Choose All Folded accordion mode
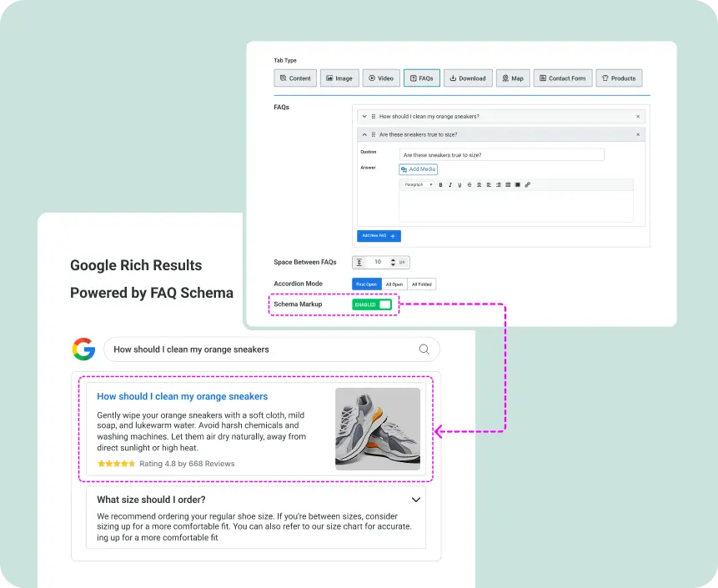The image size is (718, 588). [421, 284]
